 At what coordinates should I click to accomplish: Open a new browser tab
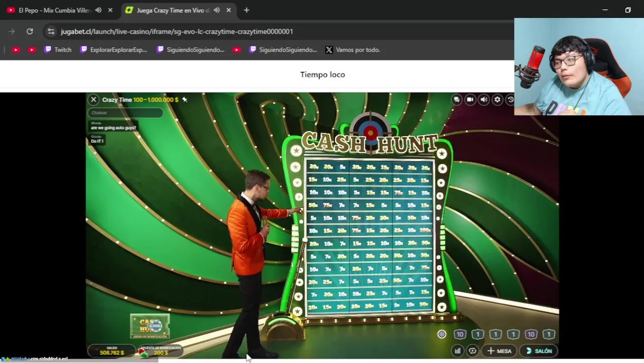coord(246,10)
